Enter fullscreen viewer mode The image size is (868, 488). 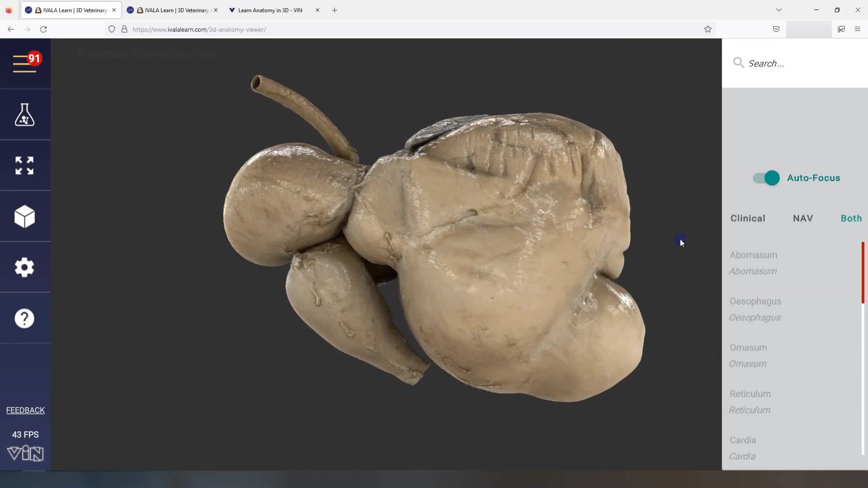coord(24,165)
